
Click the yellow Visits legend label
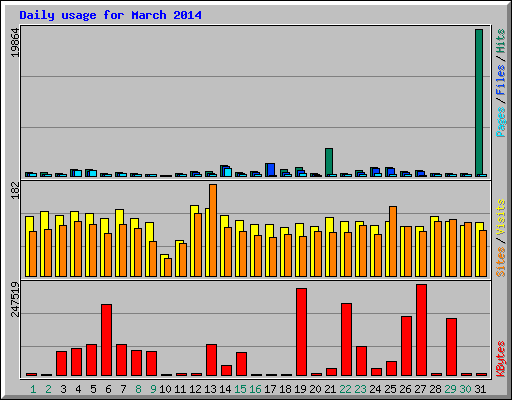[x=501, y=217]
